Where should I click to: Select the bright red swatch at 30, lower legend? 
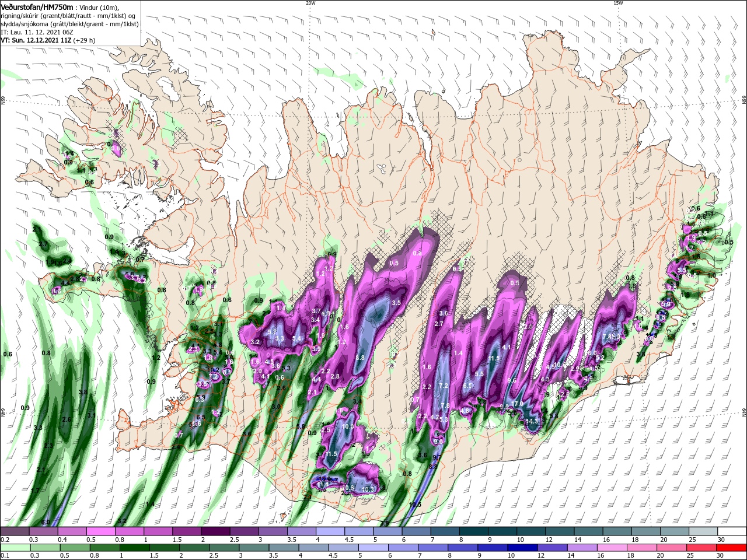[x=732, y=548]
